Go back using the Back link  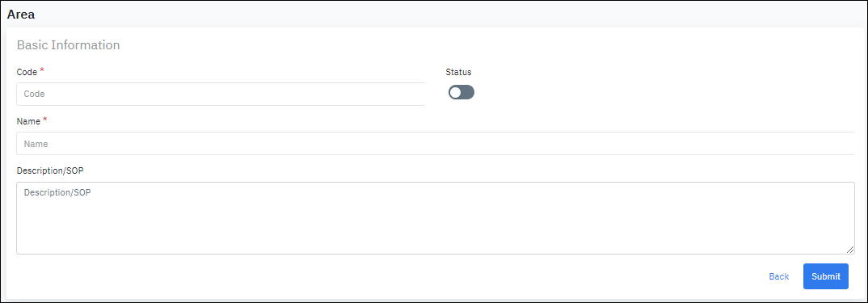point(779,276)
